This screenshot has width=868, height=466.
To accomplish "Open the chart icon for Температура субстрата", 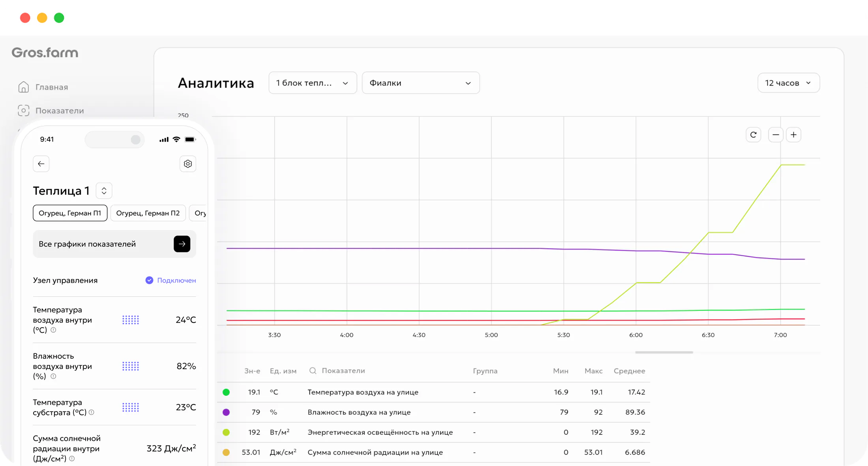I will pyautogui.click(x=131, y=407).
